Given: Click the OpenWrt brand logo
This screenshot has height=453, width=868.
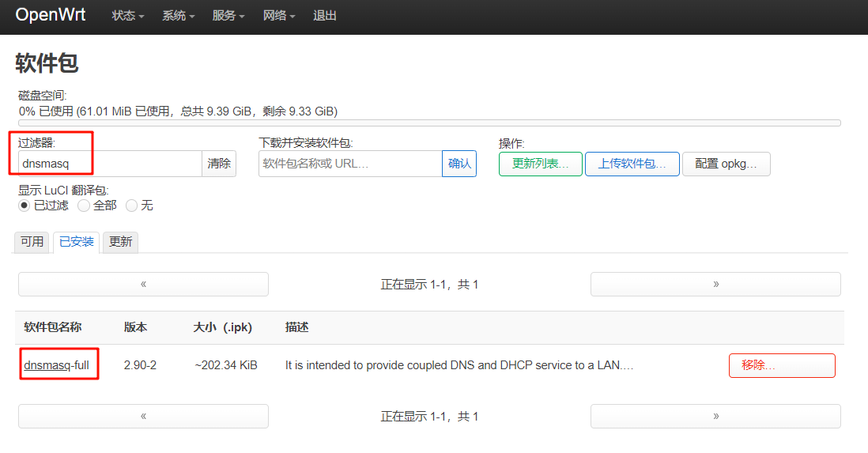Looking at the screenshot, I should 51,15.
